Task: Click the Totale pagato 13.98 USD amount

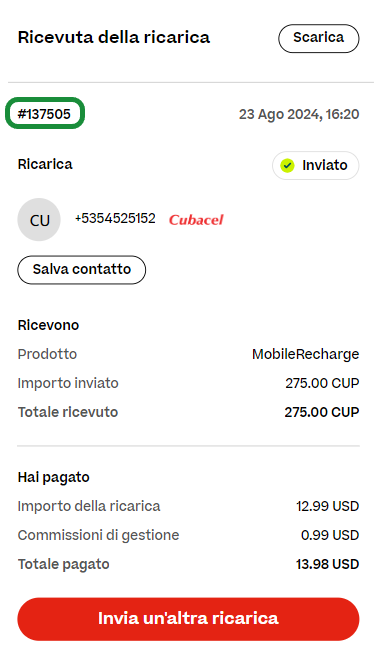Action: tap(327, 564)
